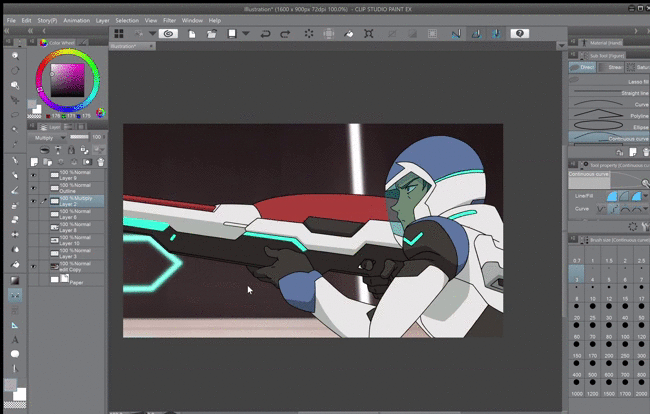Toggle Lock layer padlock icon
The height and width of the screenshot is (414, 650).
71,150
